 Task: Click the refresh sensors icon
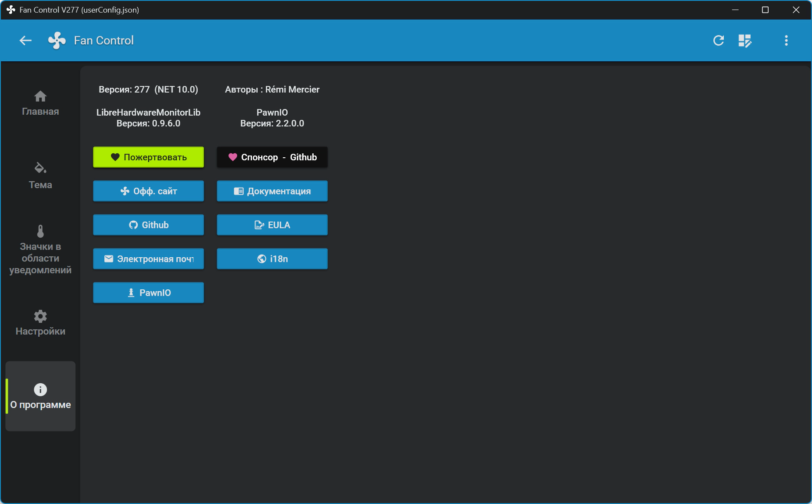pyautogui.click(x=719, y=40)
